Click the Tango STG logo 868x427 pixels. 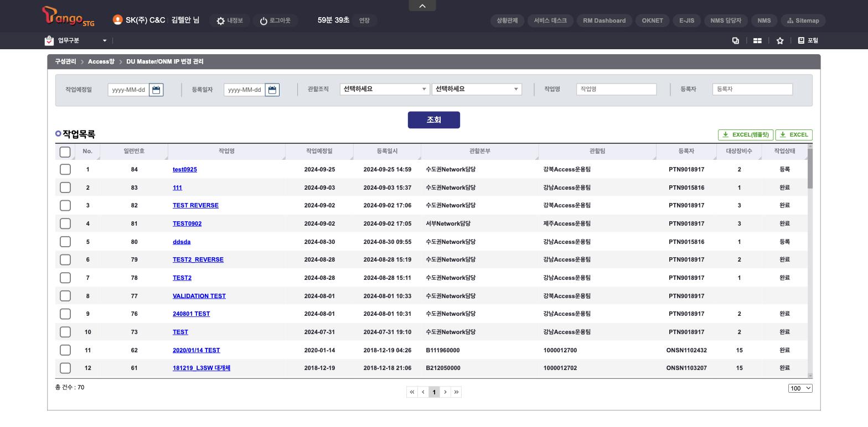coord(68,17)
